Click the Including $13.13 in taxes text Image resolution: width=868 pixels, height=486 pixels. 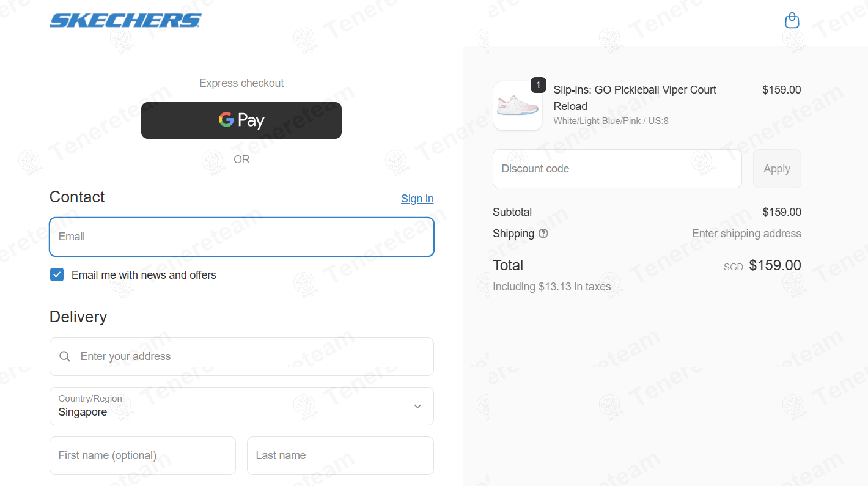point(552,287)
